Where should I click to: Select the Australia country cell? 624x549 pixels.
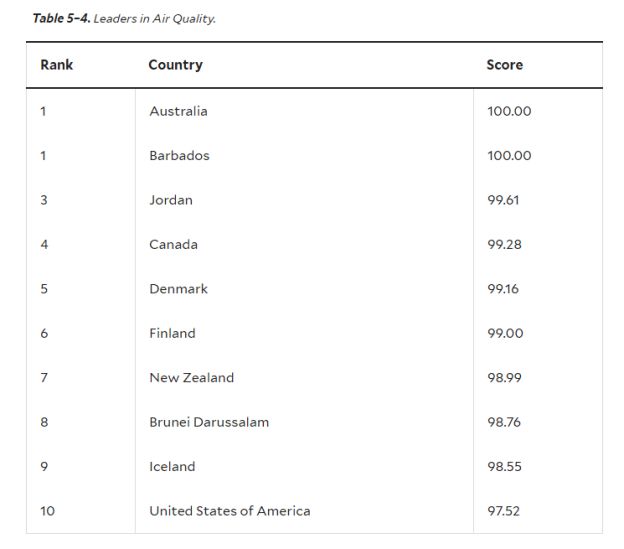[x=178, y=111]
